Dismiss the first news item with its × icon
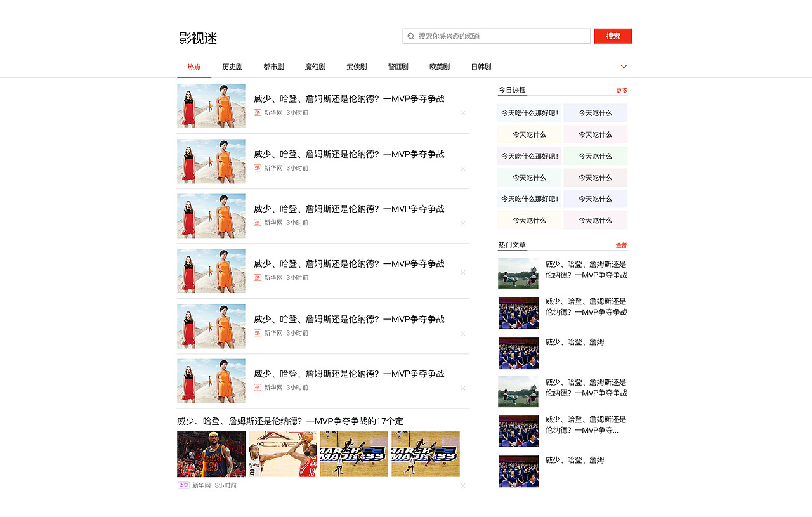The image size is (812, 517). pos(463,113)
